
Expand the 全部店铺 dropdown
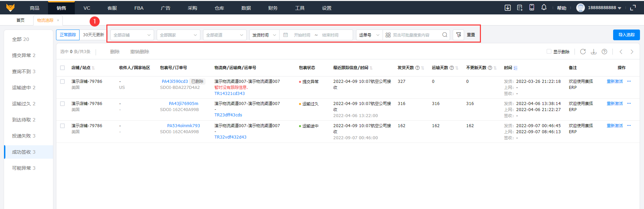[132, 35]
